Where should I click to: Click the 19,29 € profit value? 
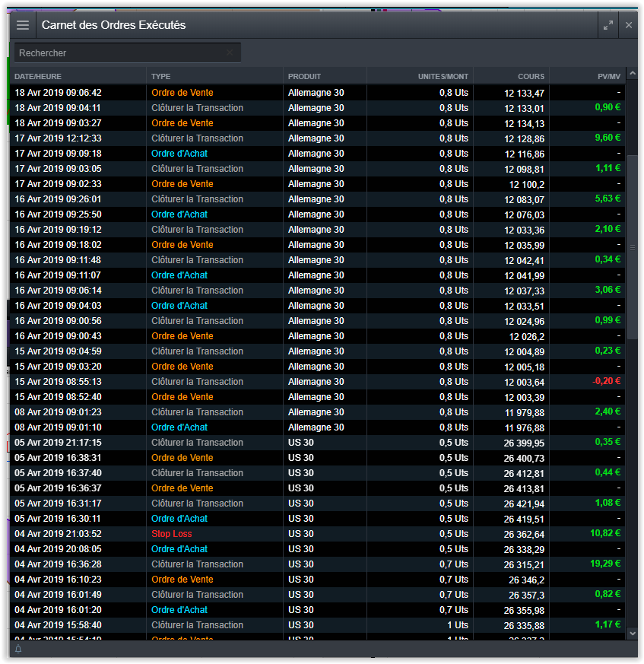pyautogui.click(x=605, y=564)
